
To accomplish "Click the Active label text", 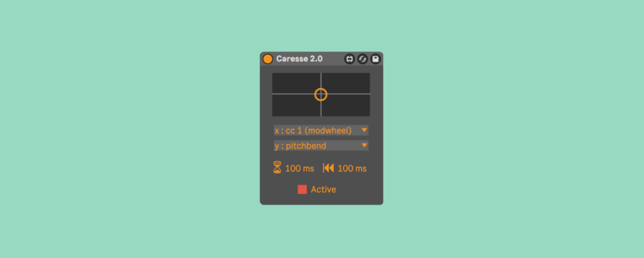I will tap(323, 189).
